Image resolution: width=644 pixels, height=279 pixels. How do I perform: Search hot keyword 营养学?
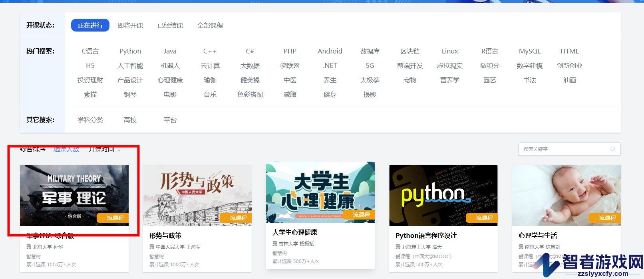[x=450, y=80]
